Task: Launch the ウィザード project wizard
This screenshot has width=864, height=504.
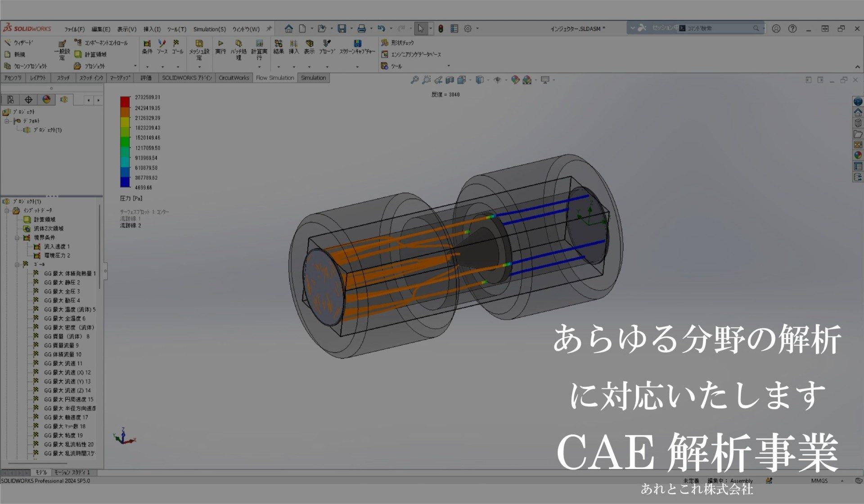Action: pyautogui.click(x=19, y=43)
